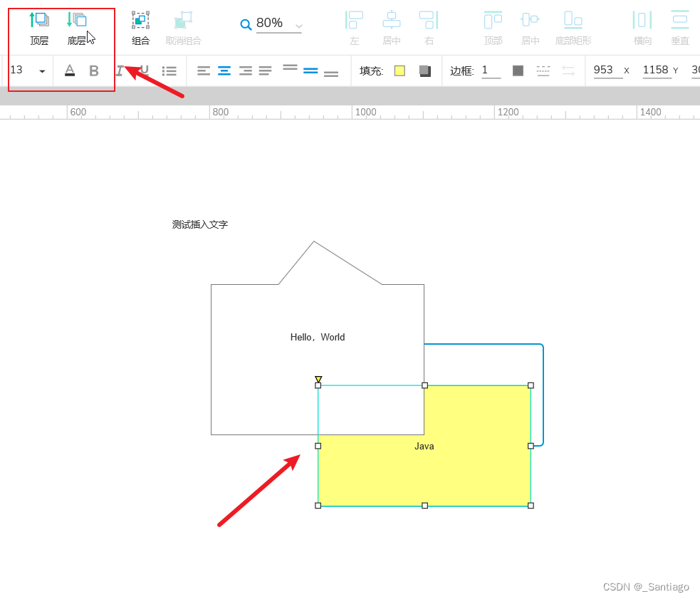
Task: Align vertically middle with second 居中
Action: click(x=531, y=28)
